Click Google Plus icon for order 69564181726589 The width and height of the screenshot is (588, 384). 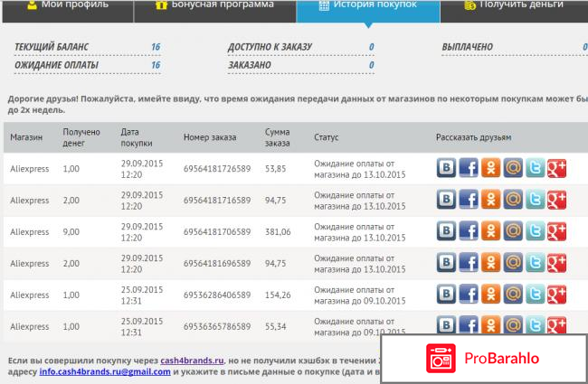[556, 168]
